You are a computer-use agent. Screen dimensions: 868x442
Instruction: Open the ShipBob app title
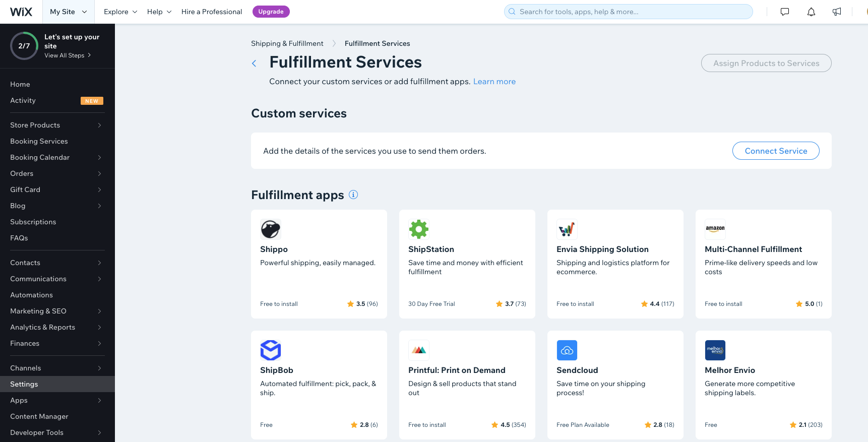(277, 370)
